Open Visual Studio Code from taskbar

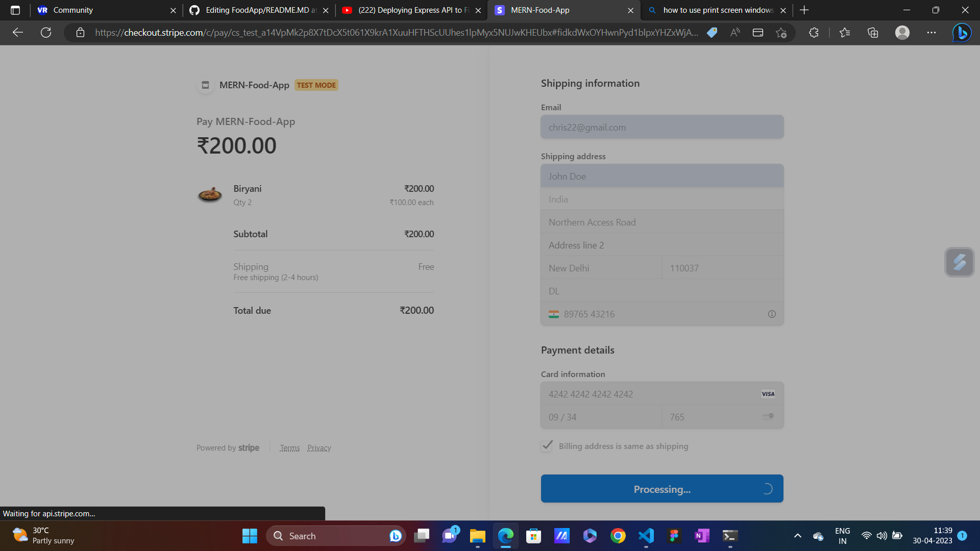[x=646, y=536]
